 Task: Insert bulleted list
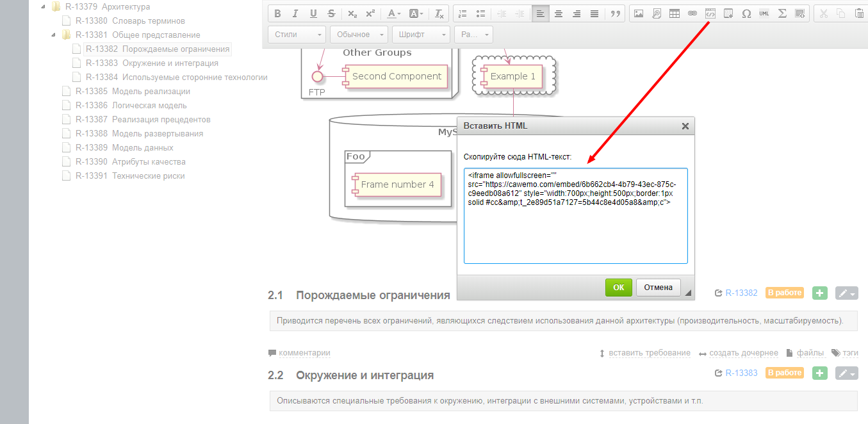481,13
